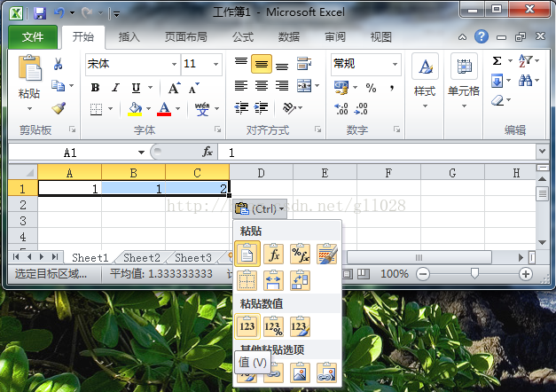Toggle Bold formatting
The image size is (556, 392).
pyautogui.click(x=95, y=88)
